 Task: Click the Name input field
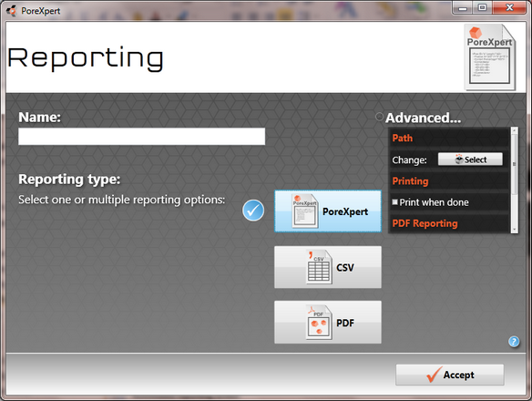tap(141, 137)
